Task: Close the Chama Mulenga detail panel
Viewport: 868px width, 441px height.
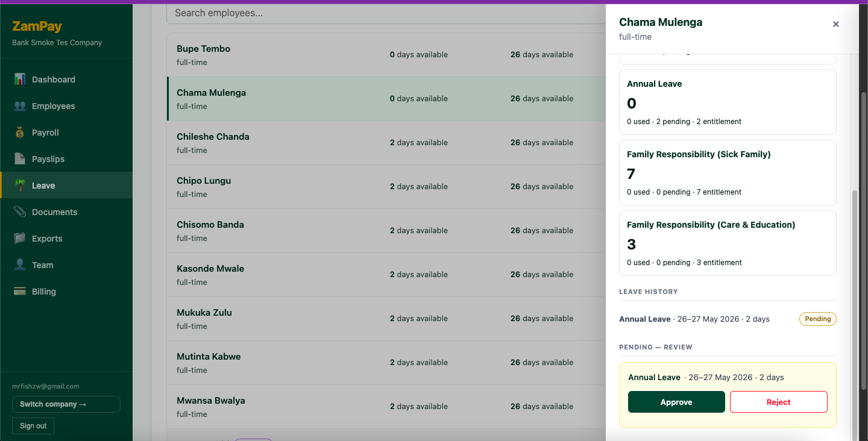Action: pyautogui.click(x=835, y=25)
